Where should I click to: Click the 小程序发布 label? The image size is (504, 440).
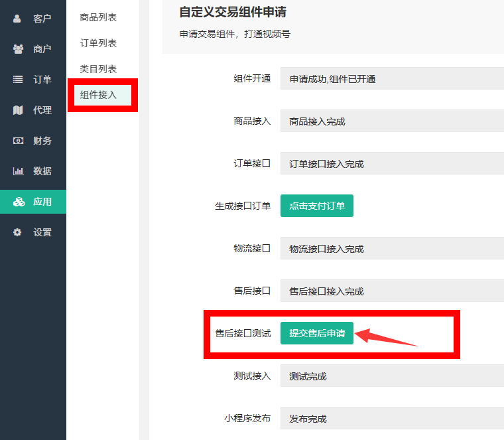pos(247,418)
